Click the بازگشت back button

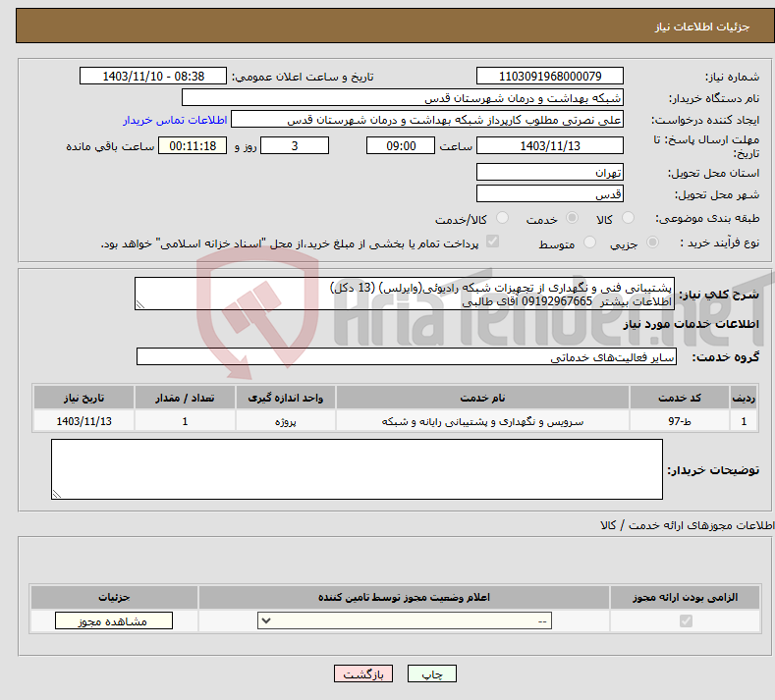point(363,673)
